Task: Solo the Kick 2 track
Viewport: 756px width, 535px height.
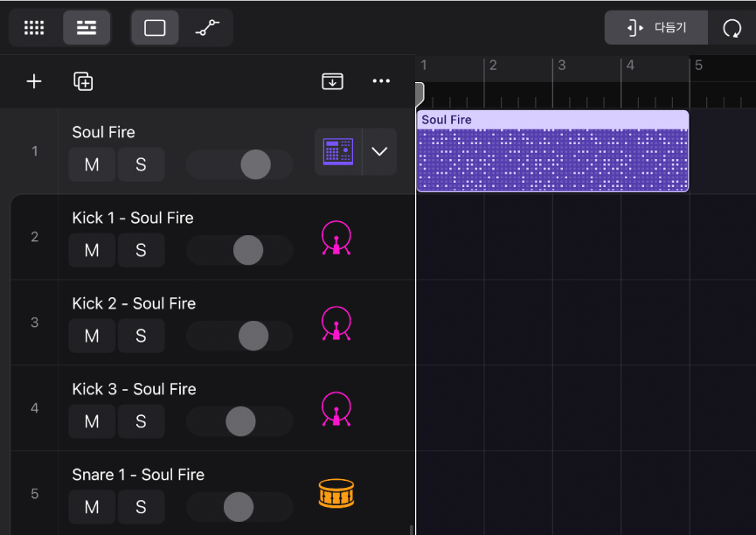Action: click(141, 336)
